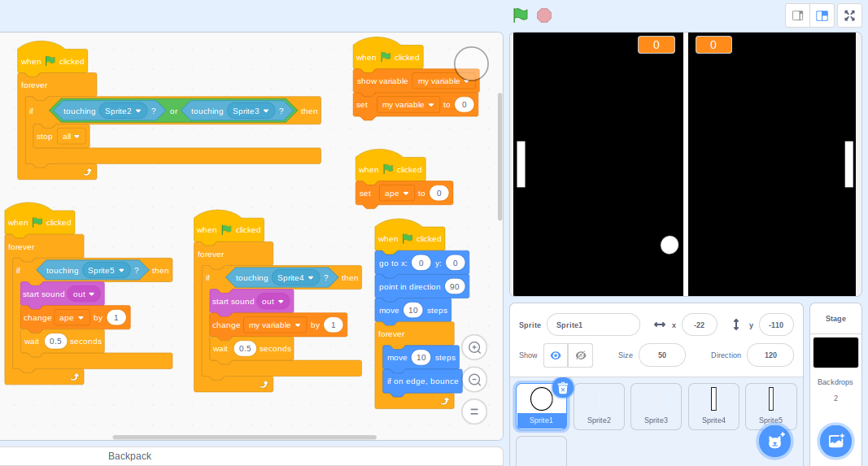Screen dimensions: 868x466
Task: Select Sprite1 thumbnail in sprite list
Action: [x=542, y=407]
